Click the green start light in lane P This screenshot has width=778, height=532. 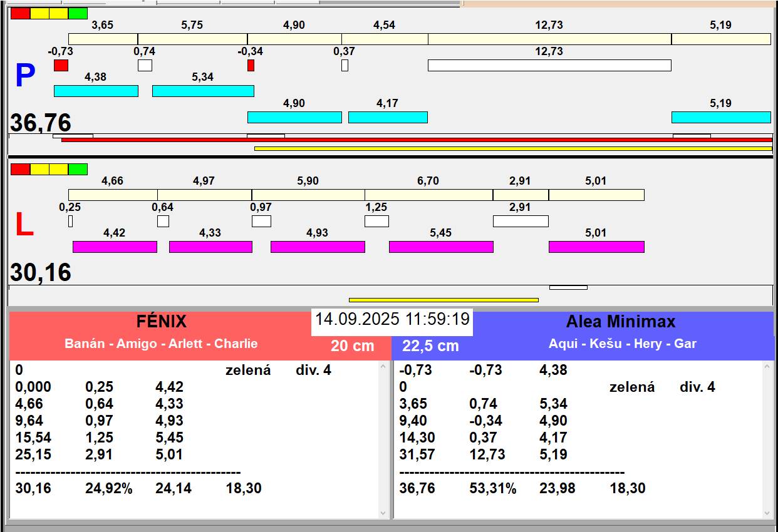tap(78, 13)
